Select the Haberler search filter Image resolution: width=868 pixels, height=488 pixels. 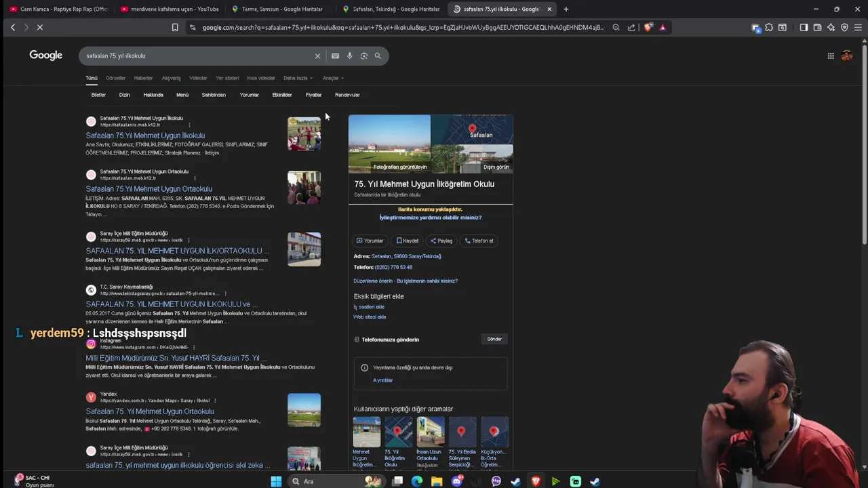point(143,78)
